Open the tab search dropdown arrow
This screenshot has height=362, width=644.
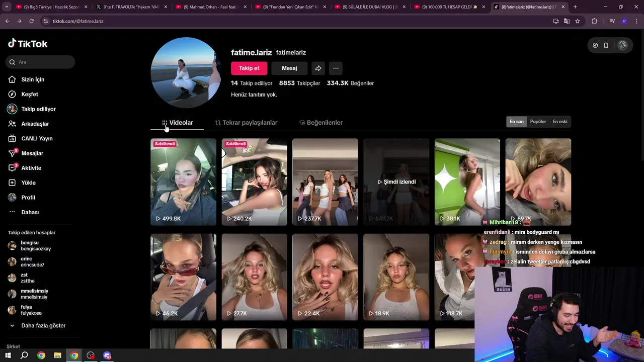point(7,7)
